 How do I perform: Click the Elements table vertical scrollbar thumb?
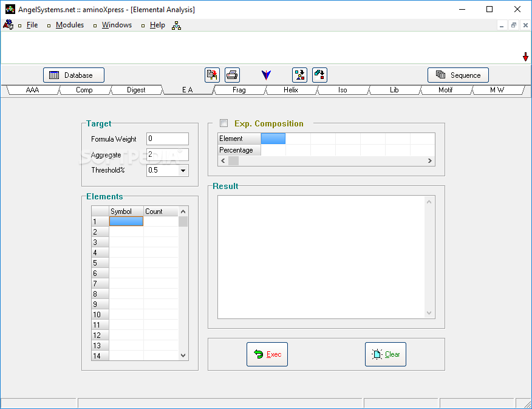pos(183,222)
